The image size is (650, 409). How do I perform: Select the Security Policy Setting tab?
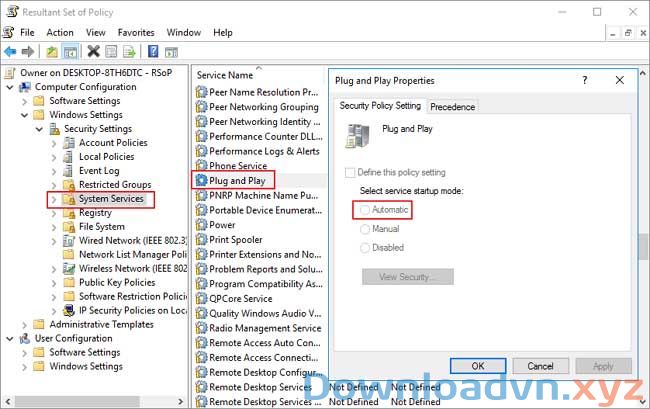[380, 106]
